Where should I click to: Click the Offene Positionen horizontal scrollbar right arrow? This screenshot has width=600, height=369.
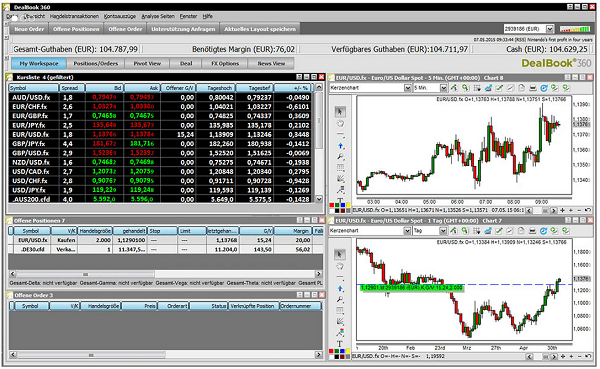click(x=318, y=274)
